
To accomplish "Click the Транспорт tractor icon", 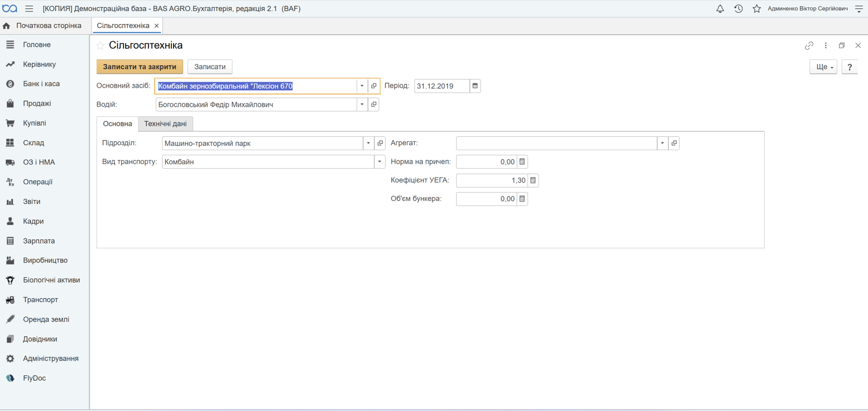I will click(x=10, y=300).
